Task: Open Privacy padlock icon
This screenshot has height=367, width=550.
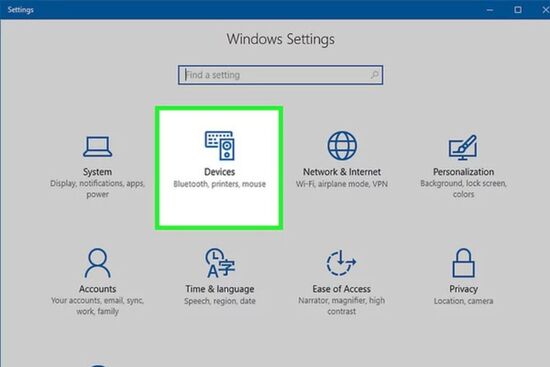Action: [x=463, y=263]
